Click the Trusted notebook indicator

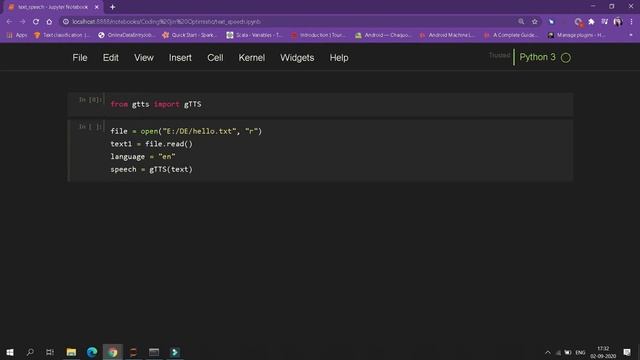click(499, 56)
